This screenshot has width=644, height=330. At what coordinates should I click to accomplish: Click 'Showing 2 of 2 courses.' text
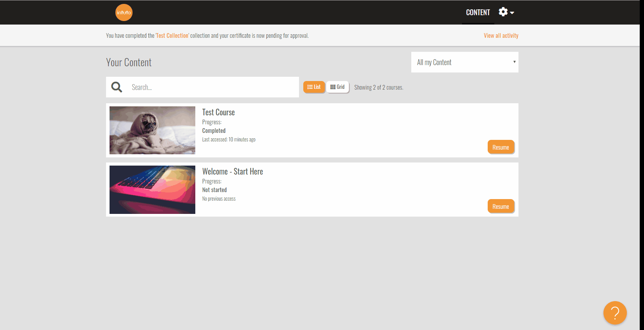(x=379, y=87)
